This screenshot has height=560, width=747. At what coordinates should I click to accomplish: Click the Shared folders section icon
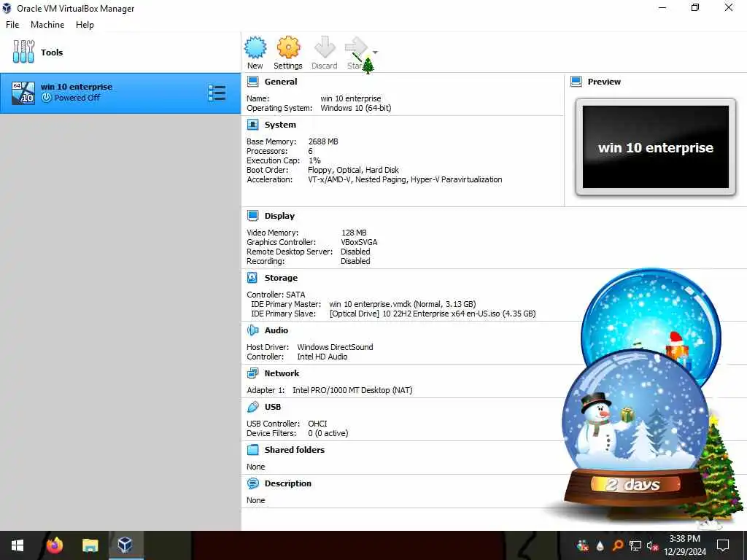click(x=252, y=449)
